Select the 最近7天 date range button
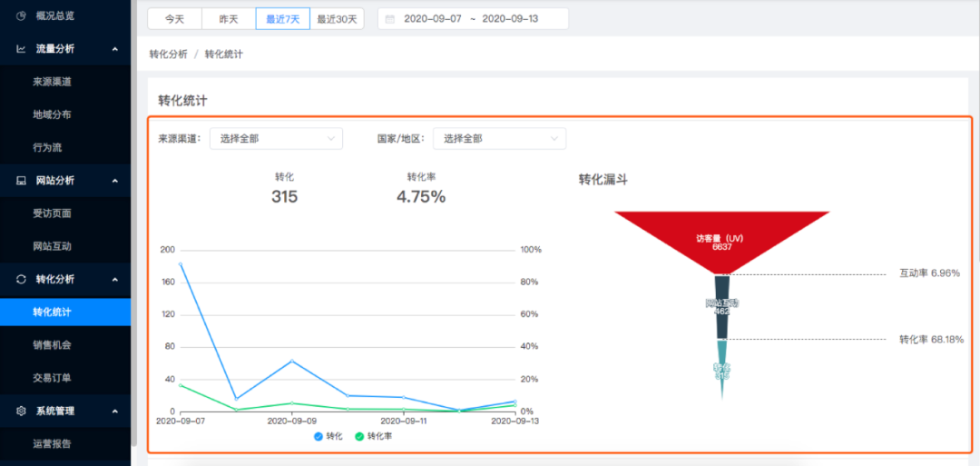The width and height of the screenshot is (980, 466). pyautogui.click(x=282, y=19)
